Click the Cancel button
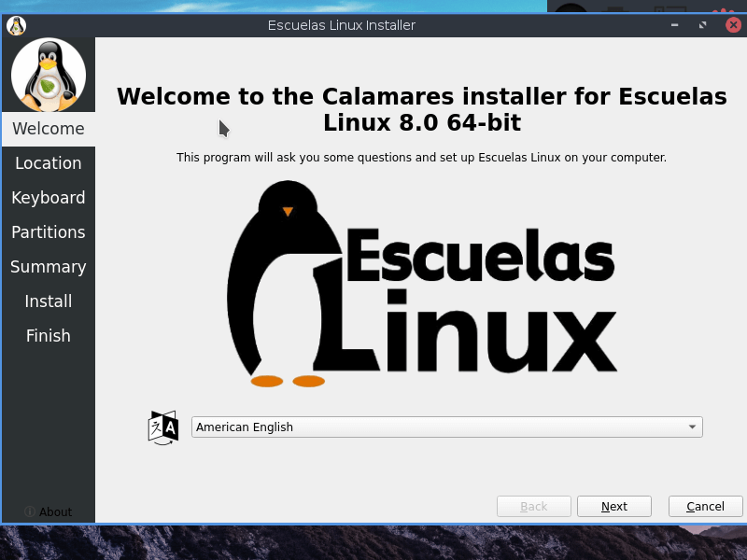 click(x=705, y=506)
